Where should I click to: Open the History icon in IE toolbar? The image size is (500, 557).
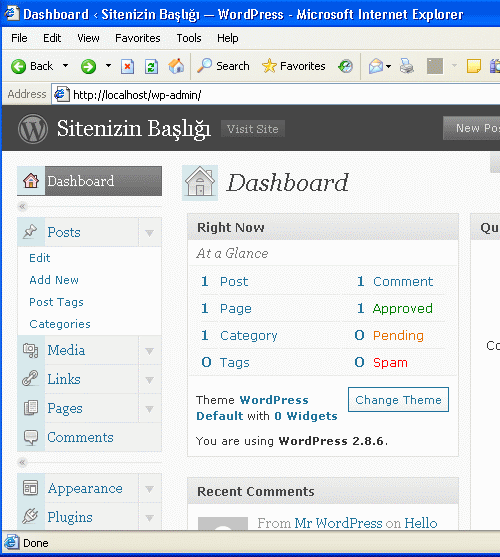[x=345, y=66]
